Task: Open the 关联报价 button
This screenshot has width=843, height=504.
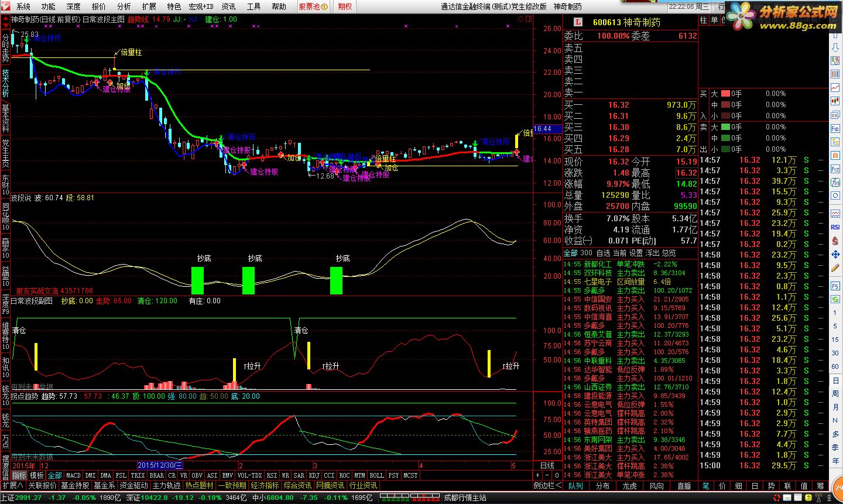Action: [43, 485]
